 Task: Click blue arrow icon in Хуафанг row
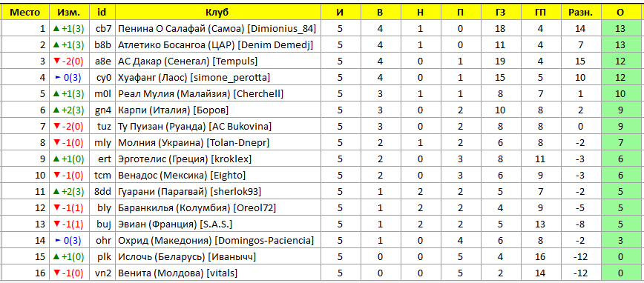58,78
